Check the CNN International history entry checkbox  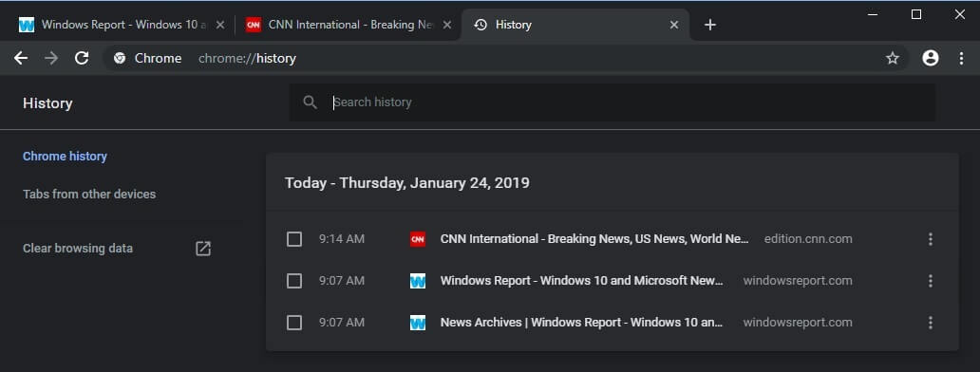point(294,239)
